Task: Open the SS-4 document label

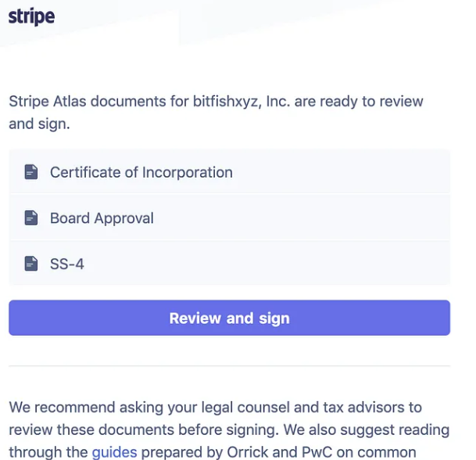Action: point(67,264)
